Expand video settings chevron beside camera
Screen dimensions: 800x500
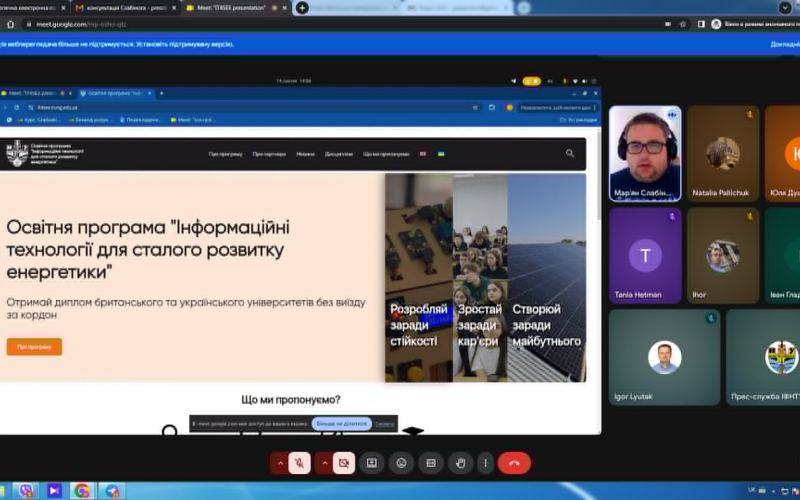click(x=324, y=463)
